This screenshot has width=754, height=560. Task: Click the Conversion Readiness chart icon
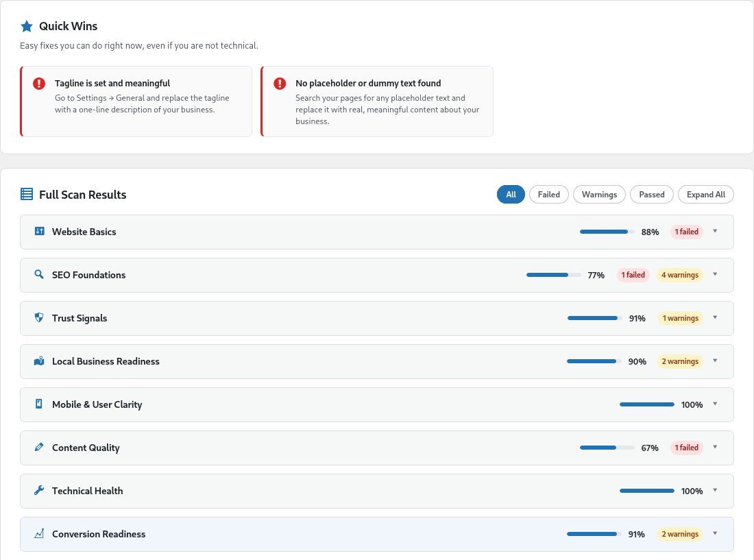(x=39, y=533)
